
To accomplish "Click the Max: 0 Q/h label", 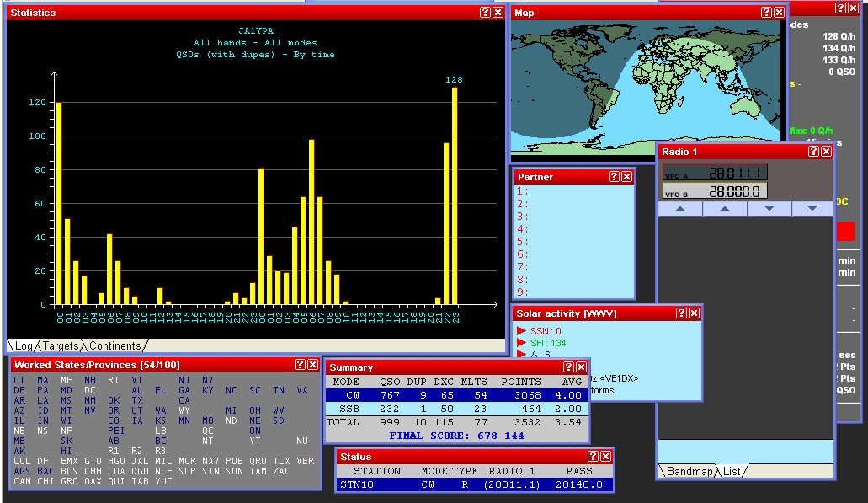I will pos(811,131).
